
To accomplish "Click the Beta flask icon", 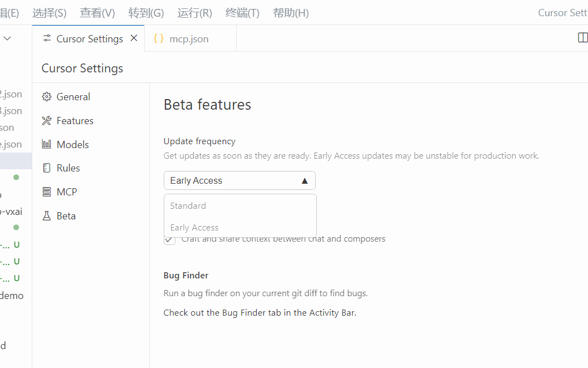I will pyautogui.click(x=47, y=215).
